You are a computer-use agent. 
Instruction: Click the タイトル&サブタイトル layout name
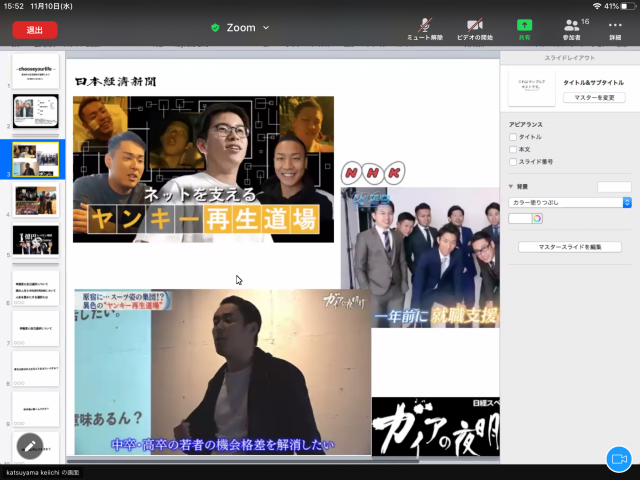(x=593, y=82)
